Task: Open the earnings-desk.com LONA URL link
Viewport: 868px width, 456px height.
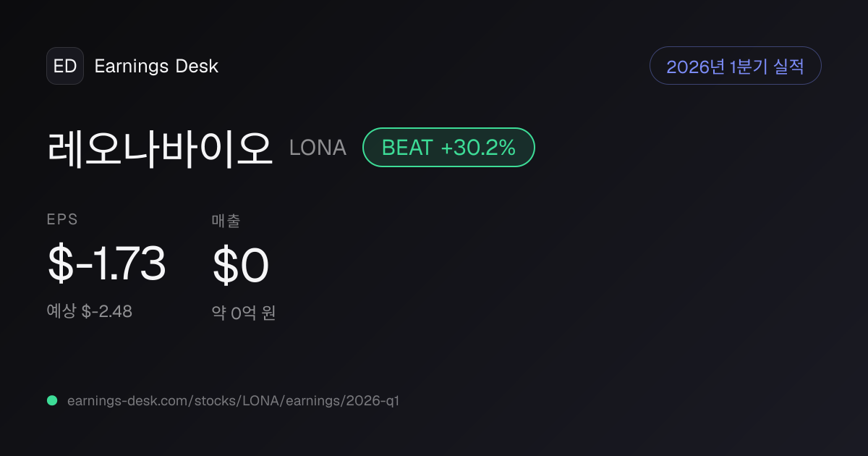Action: [x=233, y=400]
